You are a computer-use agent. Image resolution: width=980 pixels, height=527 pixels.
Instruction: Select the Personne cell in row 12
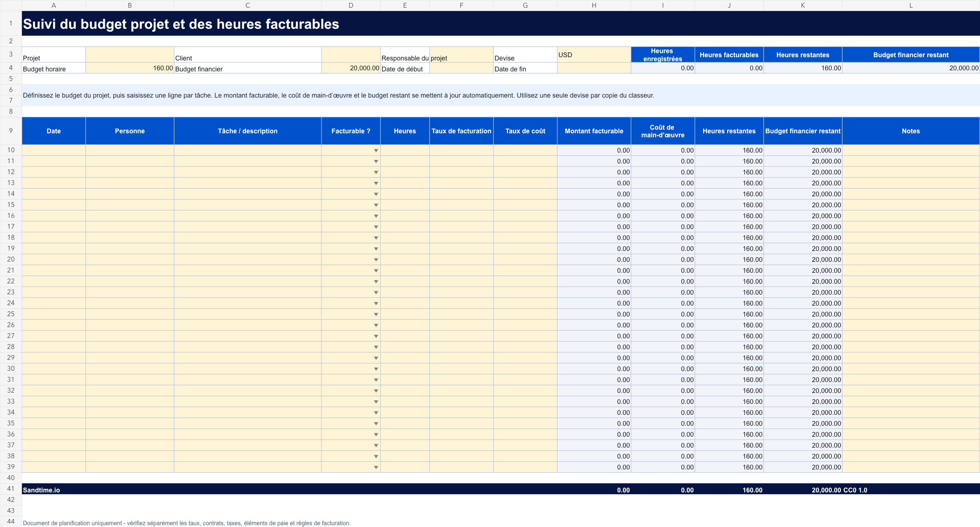[x=130, y=172]
